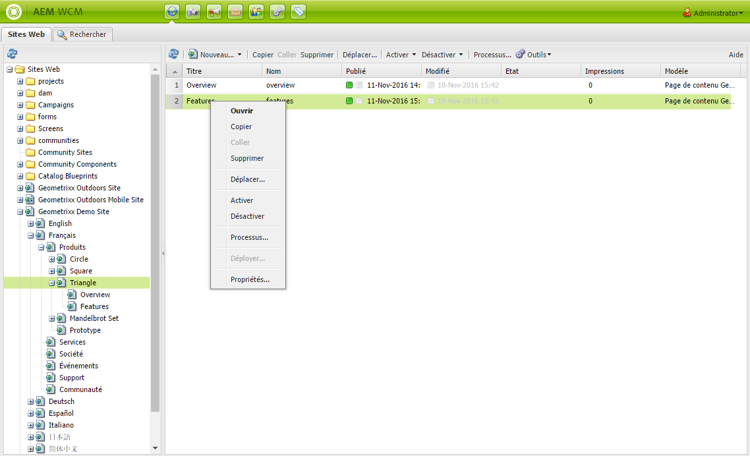
Task: Click the tree panel vertical scrollbar
Action: (x=155, y=243)
